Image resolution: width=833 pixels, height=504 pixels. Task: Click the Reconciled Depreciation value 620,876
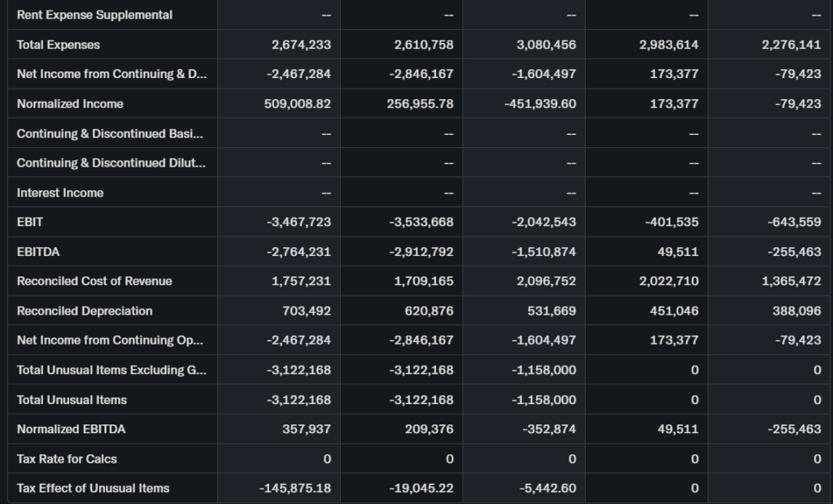point(428,311)
